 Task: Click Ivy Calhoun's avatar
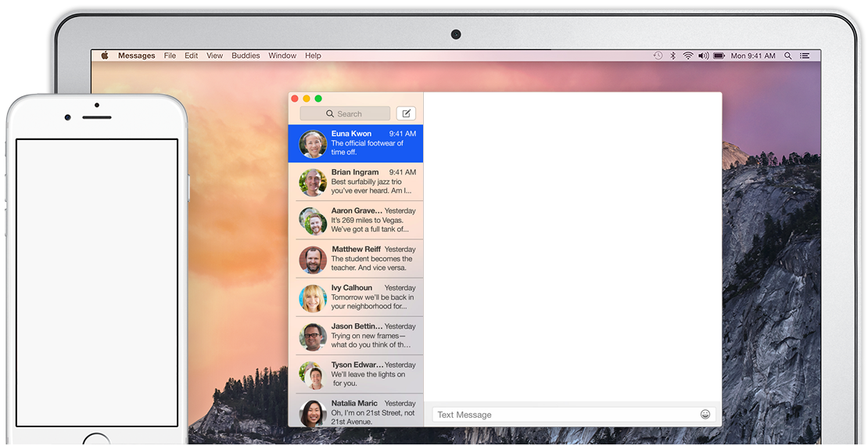tap(313, 298)
